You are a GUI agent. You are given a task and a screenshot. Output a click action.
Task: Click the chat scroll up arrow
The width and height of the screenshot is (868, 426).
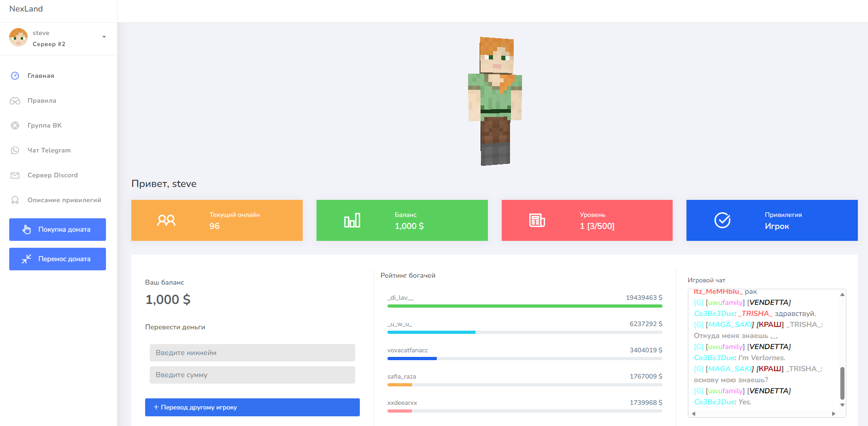coord(842,294)
